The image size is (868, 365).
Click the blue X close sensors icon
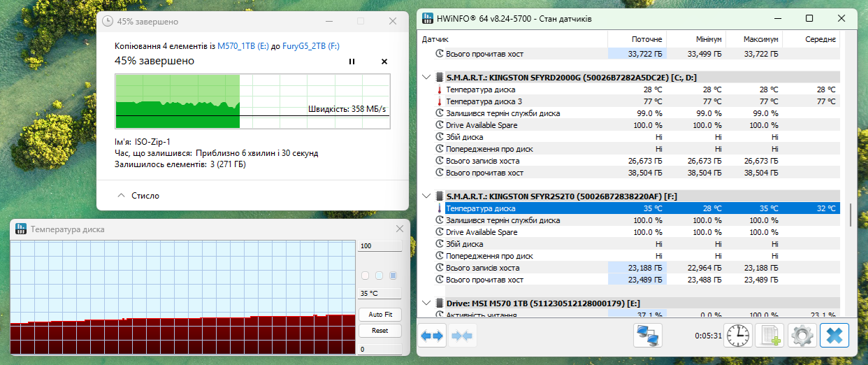tap(834, 336)
